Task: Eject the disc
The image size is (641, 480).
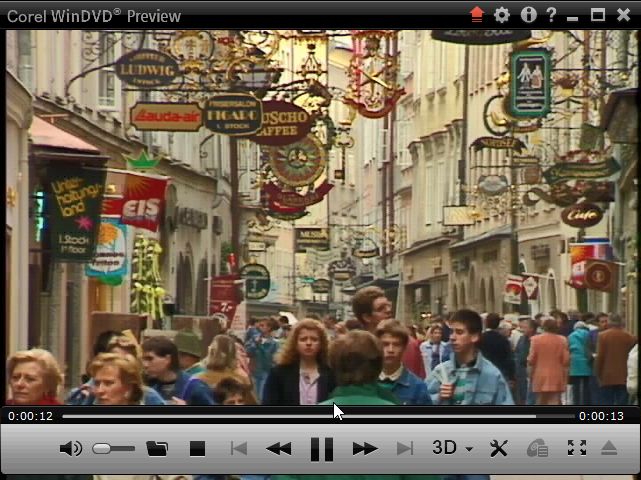Action: (x=609, y=448)
